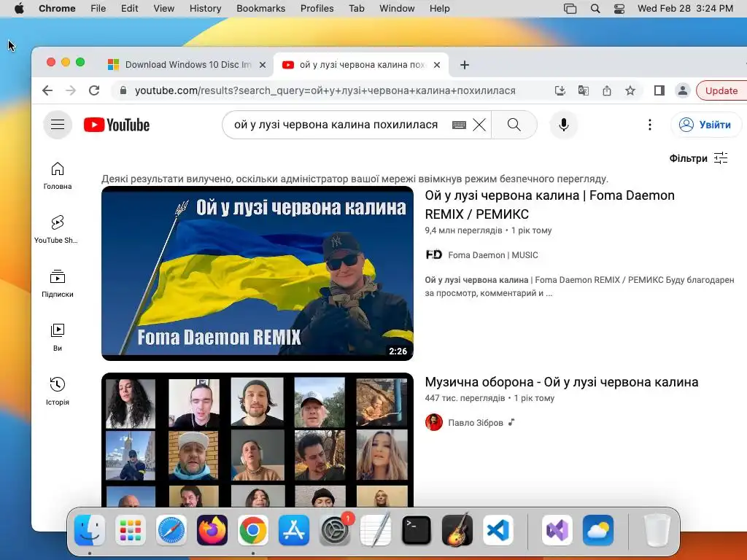Screen dimensions: 747x560
Task: Click Chrome Update button
Action: [721, 90]
